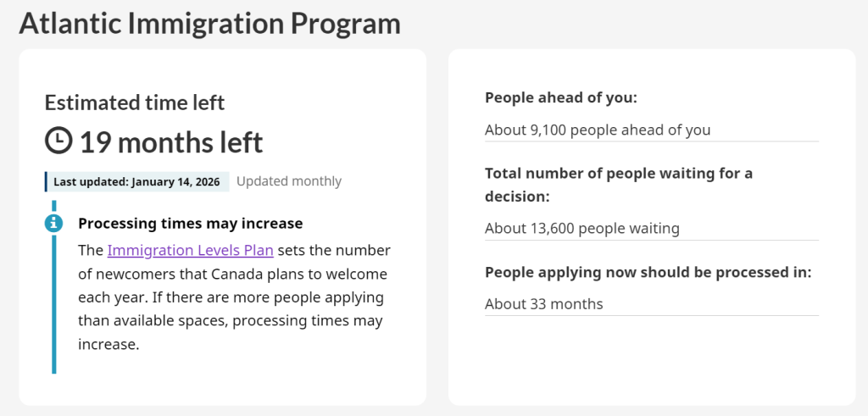
Task: Click the Estimated time left heading
Action: 135,103
